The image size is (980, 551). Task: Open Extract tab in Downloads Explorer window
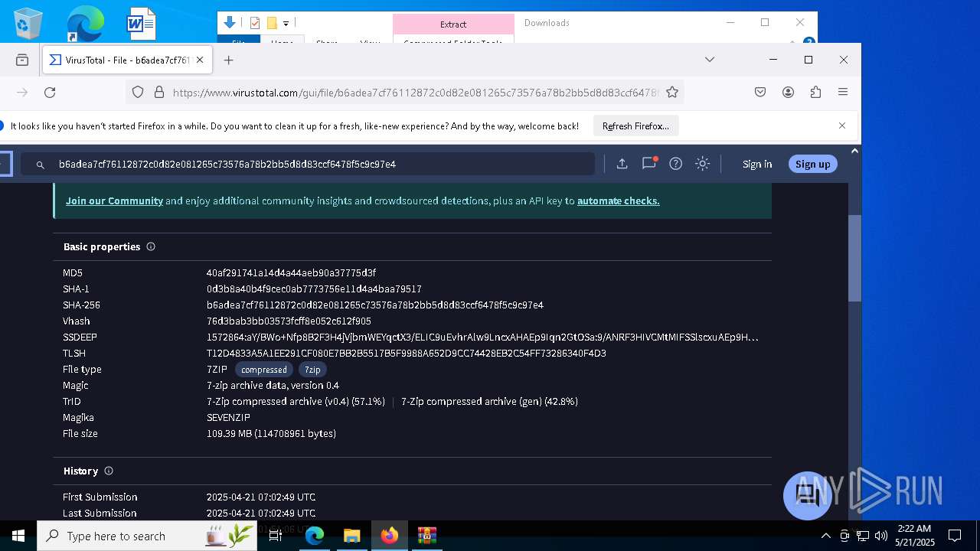(x=453, y=24)
